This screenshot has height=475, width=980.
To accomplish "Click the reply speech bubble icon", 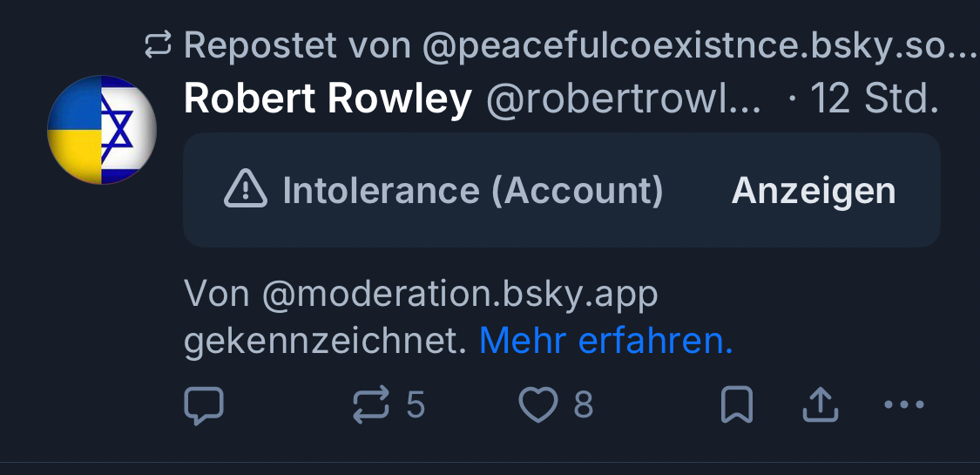I will (x=205, y=405).
